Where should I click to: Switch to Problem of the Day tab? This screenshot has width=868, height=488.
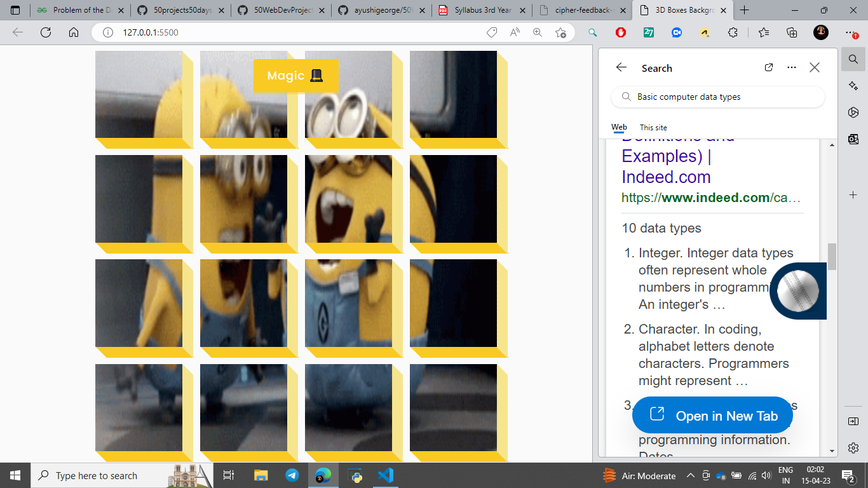(80, 10)
